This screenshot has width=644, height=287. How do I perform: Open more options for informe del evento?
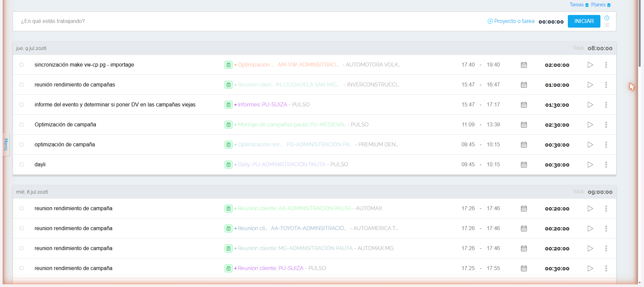(606, 105)
